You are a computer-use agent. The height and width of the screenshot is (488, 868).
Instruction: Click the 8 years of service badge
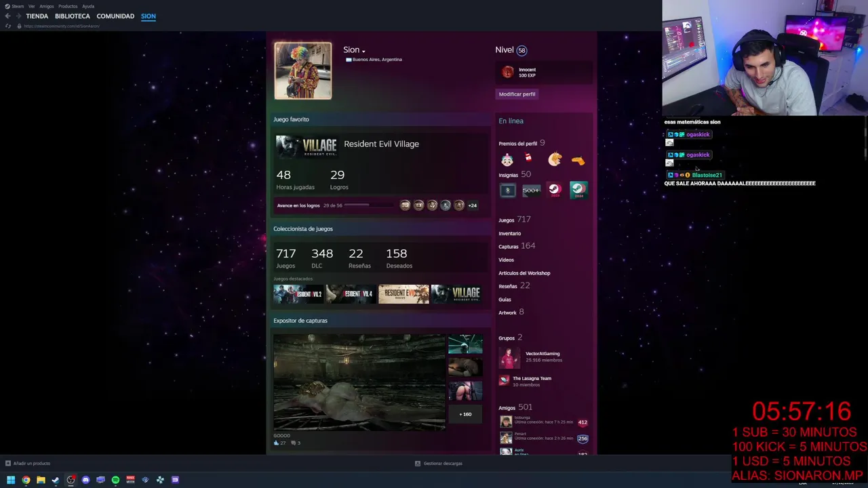[507, 190]
